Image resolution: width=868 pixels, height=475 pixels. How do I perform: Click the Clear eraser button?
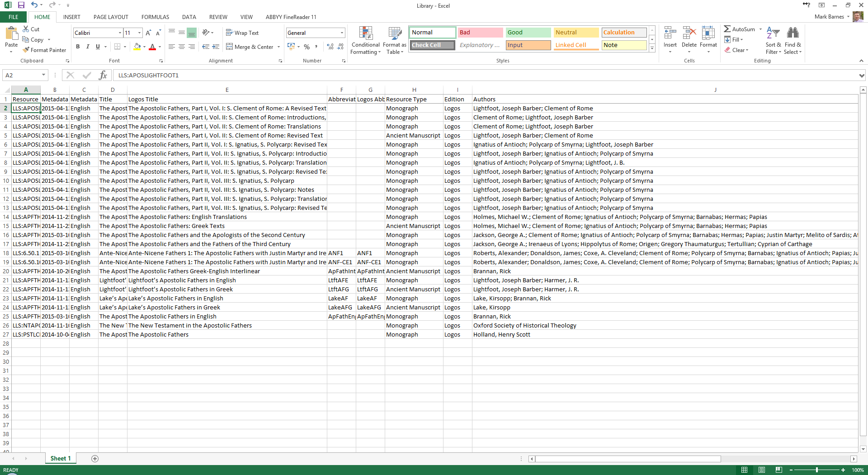click(x=736, y=50)
